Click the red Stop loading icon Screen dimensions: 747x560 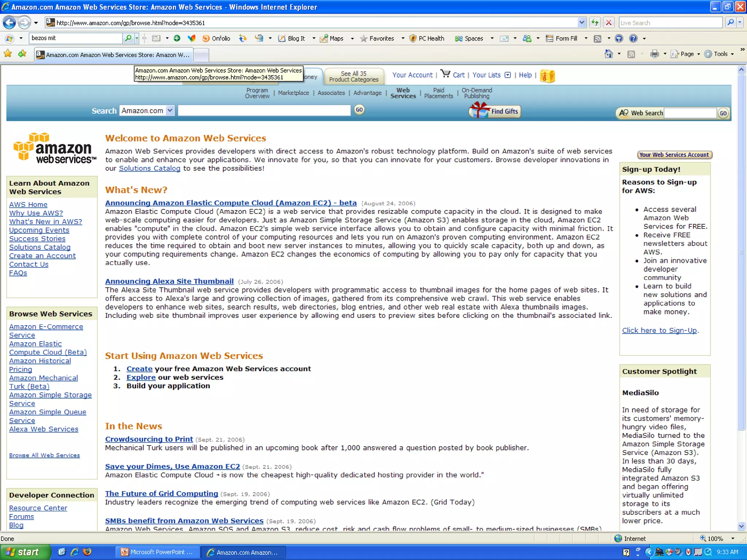pos(608,23)
